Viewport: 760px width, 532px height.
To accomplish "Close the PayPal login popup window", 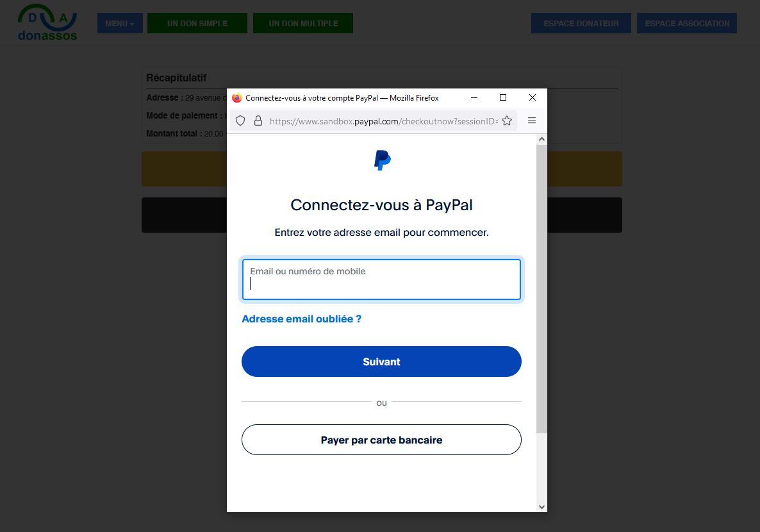I will 533,97.
